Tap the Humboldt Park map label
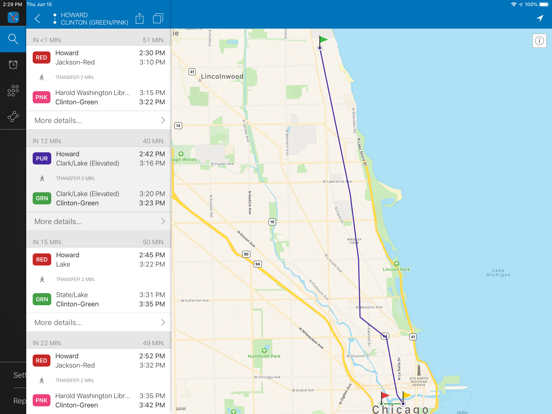Viewport: 552px width, 414px height. 264,356
